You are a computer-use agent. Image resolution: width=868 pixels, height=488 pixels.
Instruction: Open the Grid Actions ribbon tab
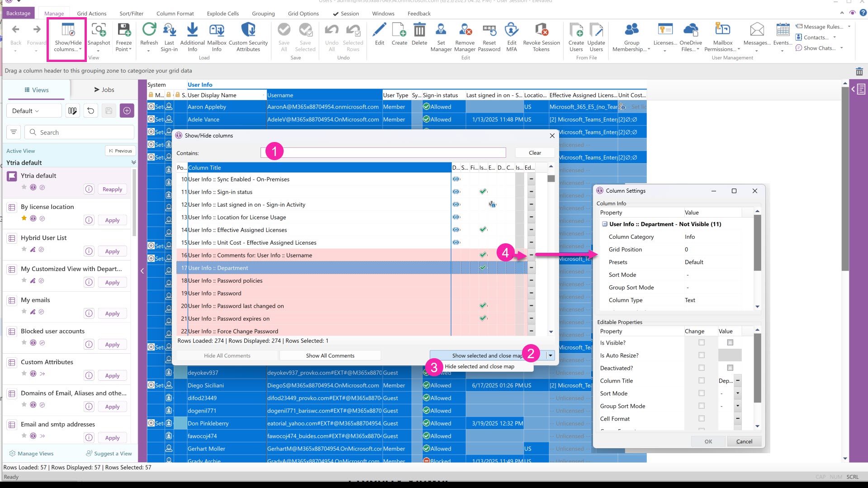pos(91,14)
